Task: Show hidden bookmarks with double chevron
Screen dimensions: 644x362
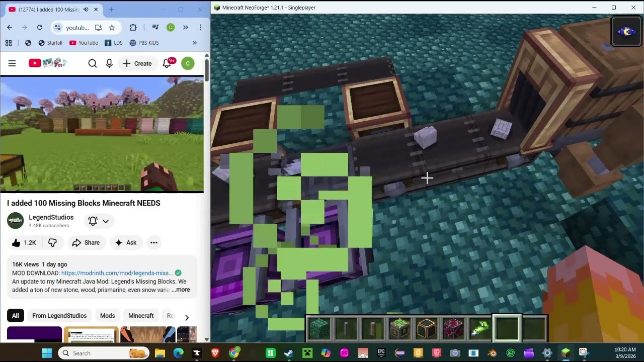Action: 195,43
